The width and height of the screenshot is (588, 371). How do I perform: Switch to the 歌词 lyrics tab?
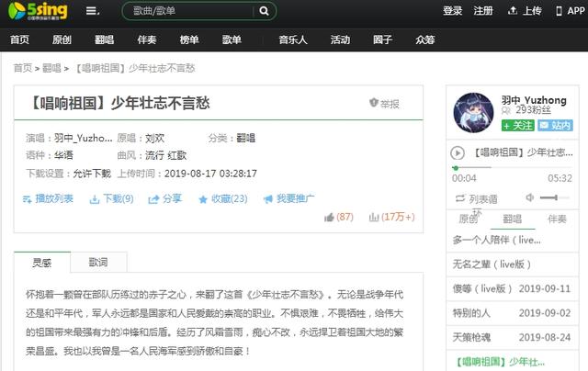[97, 263]
